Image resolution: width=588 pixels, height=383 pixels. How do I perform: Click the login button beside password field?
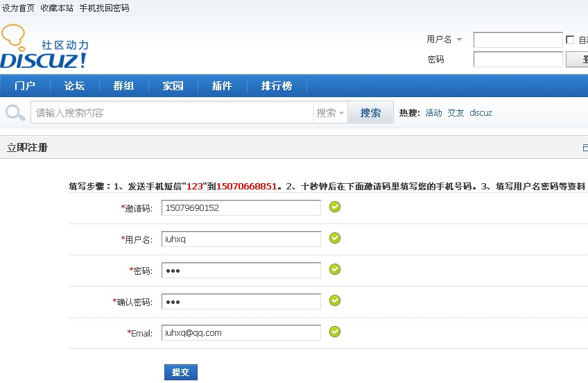pos(577,59)
